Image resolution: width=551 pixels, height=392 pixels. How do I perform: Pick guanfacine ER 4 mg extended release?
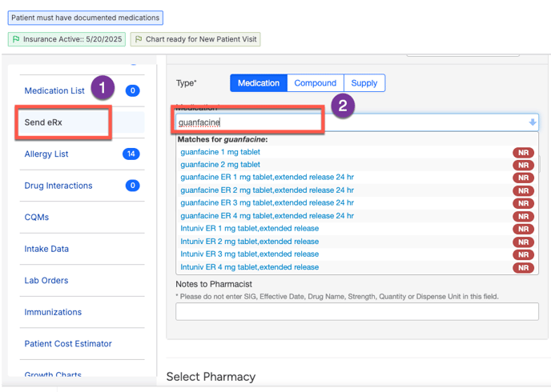(267, 216)
